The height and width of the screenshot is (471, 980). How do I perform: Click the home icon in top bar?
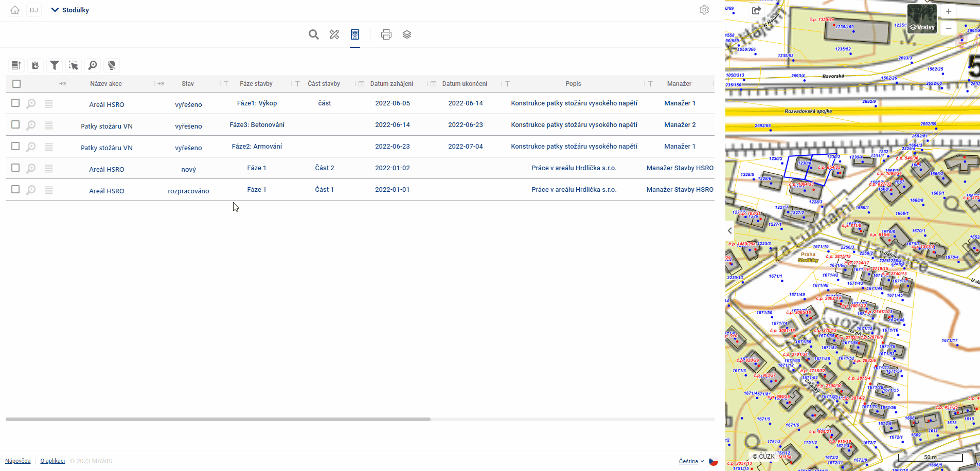click(15, 10)
